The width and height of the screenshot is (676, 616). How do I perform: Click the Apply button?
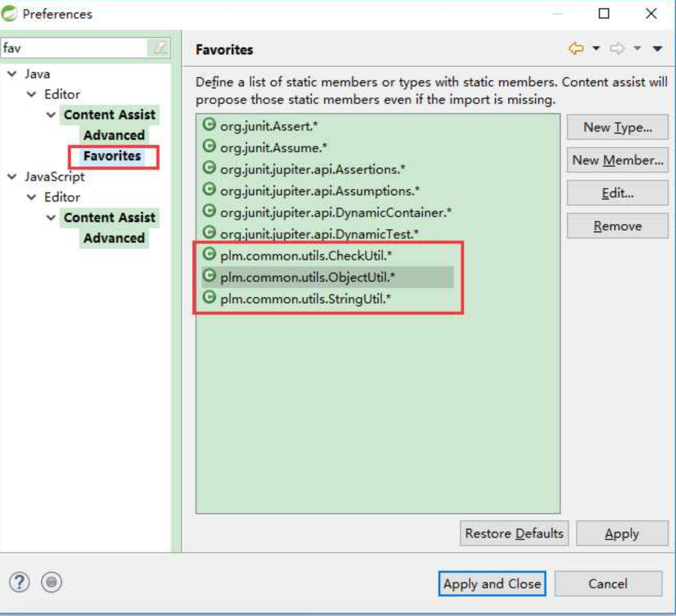point(622,533)
